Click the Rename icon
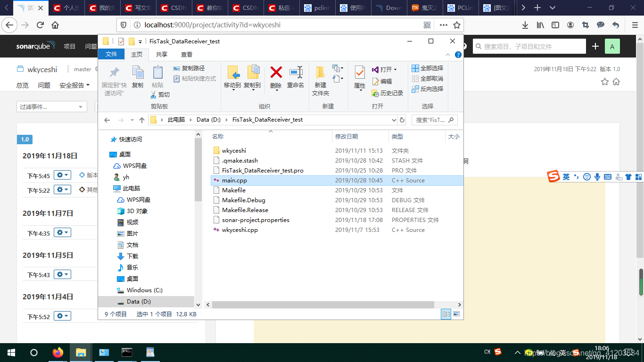644x362 pixels. pos(296,72)
